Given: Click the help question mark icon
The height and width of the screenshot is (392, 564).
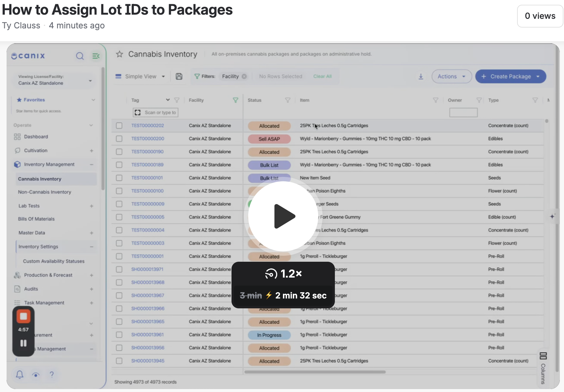Looking at the screenshot, I should pyautogui.click(x=52, y=374).
